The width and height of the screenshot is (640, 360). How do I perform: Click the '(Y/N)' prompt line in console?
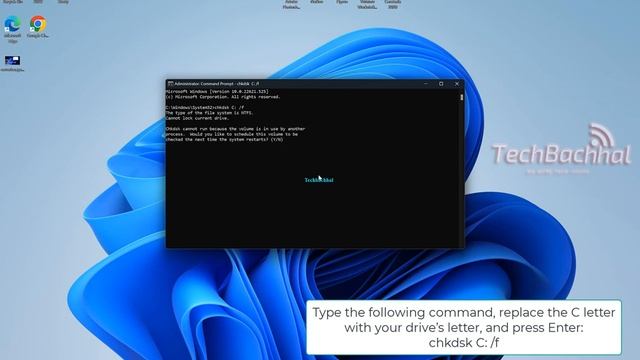click(224, 139)
